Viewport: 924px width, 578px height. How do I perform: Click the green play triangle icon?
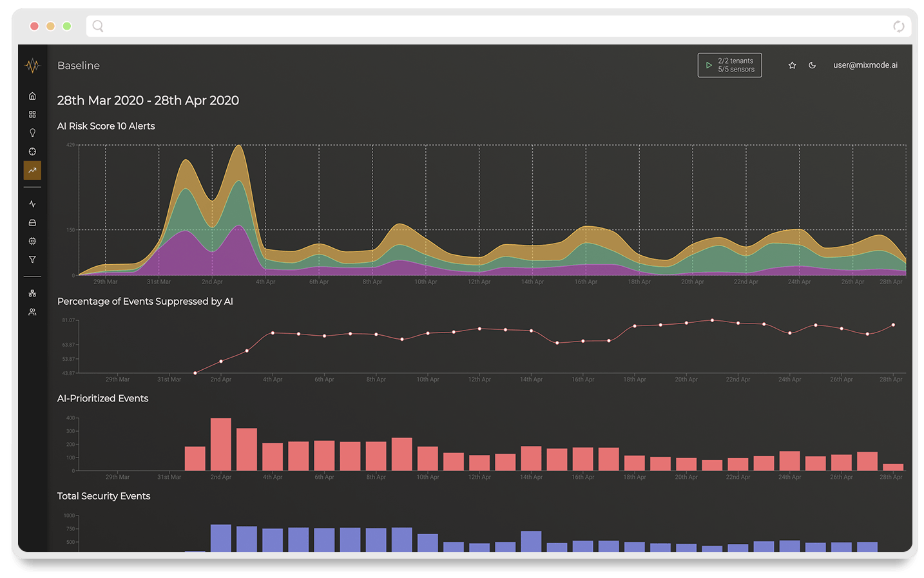click(x=709, y=65)
